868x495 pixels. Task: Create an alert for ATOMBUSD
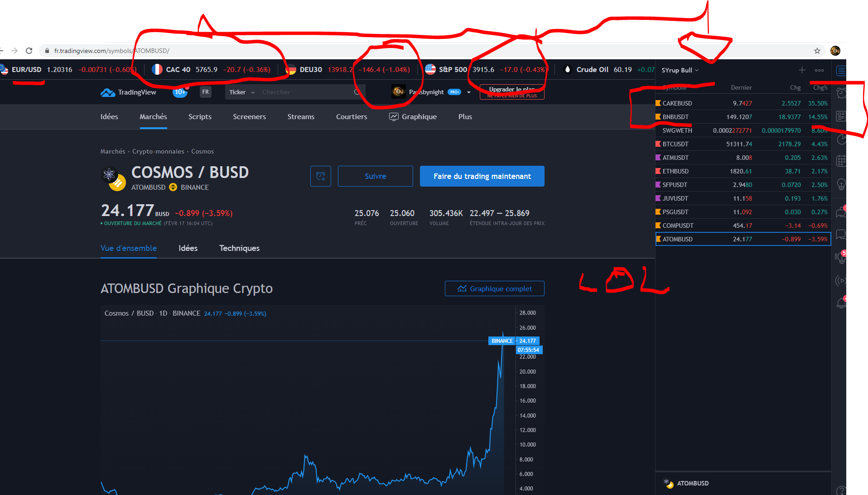point(321,176)
